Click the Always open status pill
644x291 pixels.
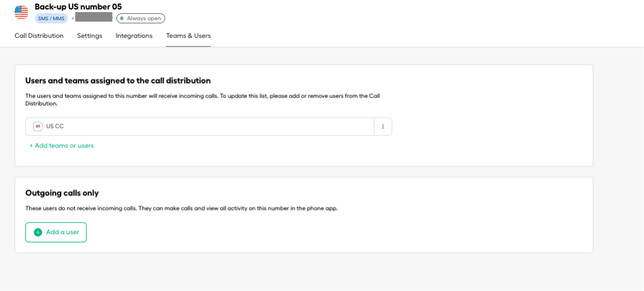(x=141, y=18)
